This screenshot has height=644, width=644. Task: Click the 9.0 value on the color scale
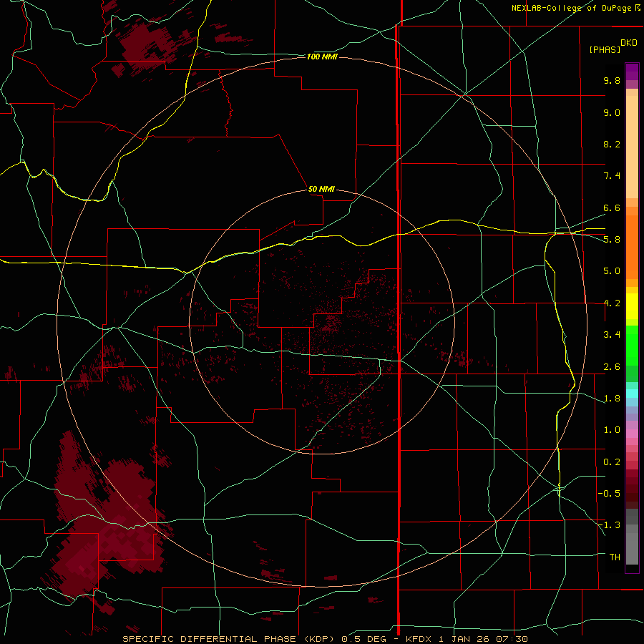pyautogui.click(x=612, y=112)
